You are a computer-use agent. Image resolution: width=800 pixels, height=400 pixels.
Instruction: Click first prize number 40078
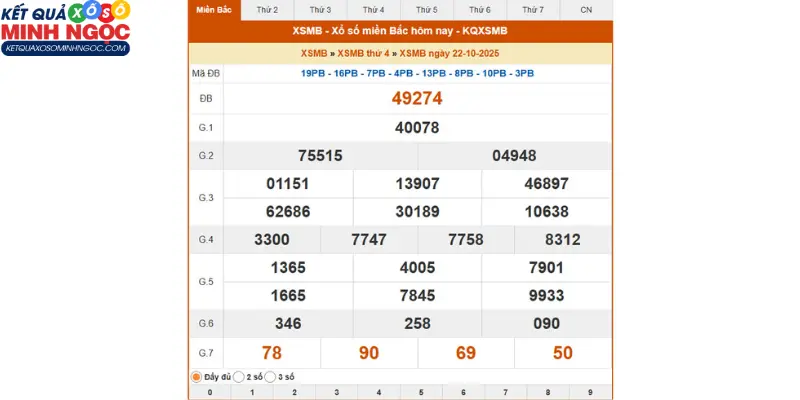[417, 128]
